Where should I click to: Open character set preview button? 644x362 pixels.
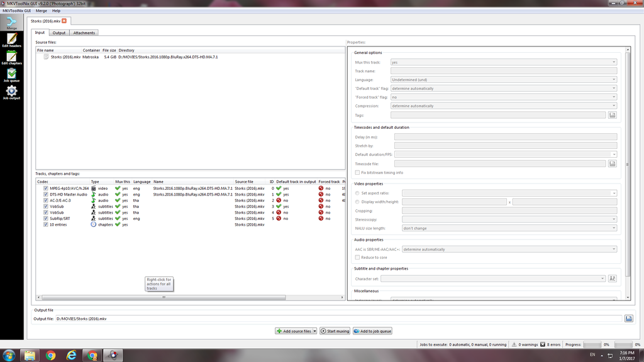tap(612, 278)
